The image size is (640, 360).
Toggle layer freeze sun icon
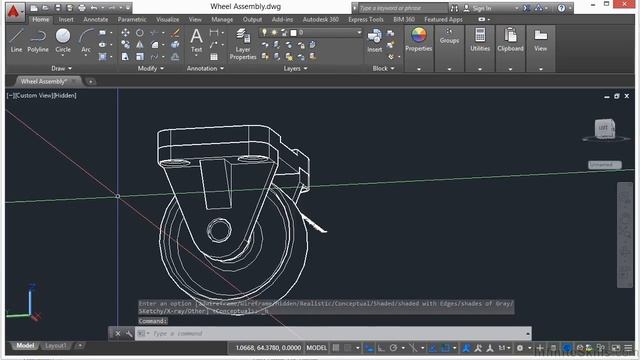click(274, 33)
